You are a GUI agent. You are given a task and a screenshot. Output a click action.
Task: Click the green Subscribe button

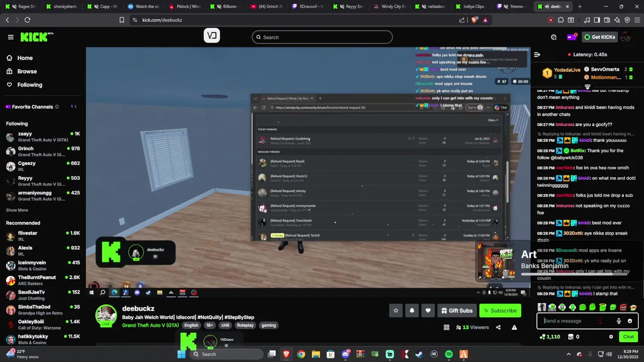coord(500,311)
